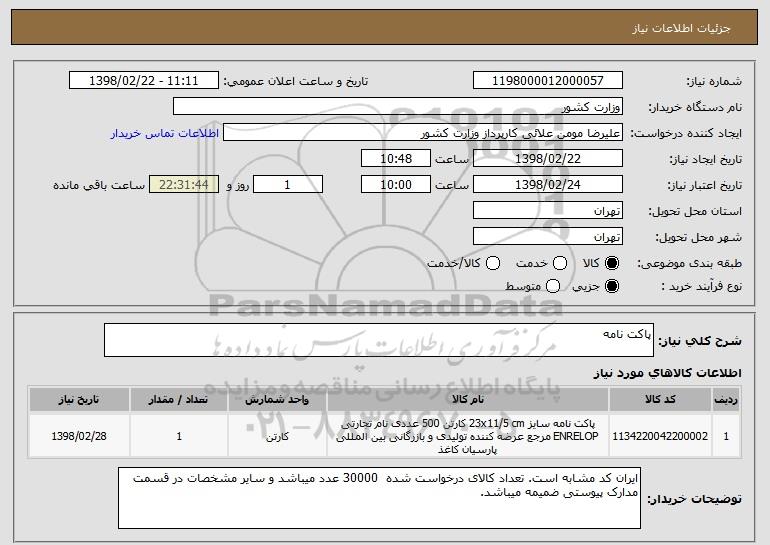The height and width of the screenshot is (545, 770).
Task: Click the delivery city field تهران
Action: click(x=548, y=237)
